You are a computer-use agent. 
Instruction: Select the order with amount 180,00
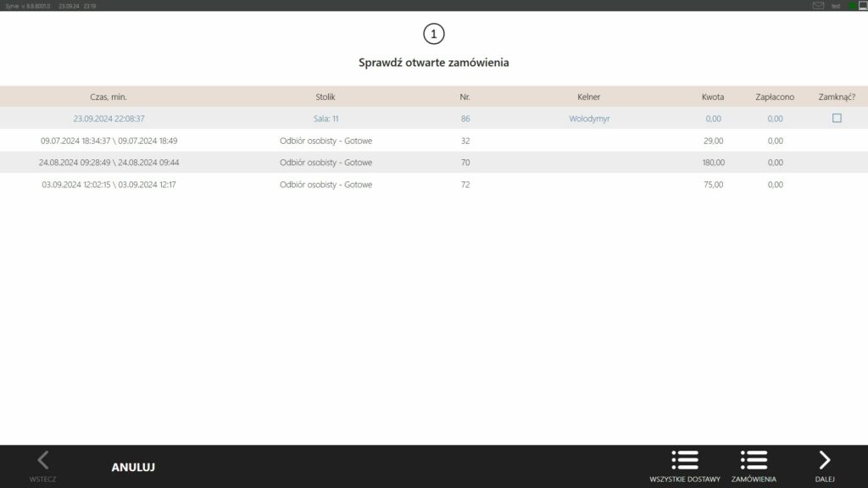[x=712, y=163]
